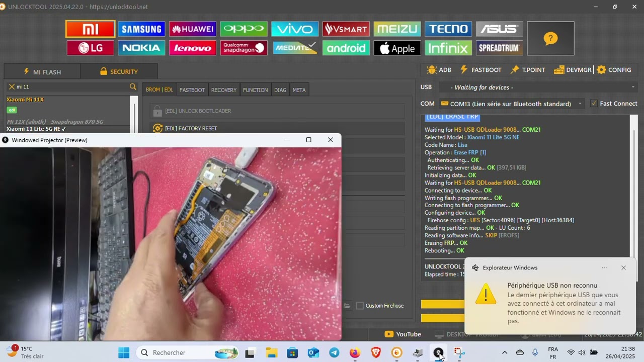
Task: Open ADB tool
Action: 439,70
